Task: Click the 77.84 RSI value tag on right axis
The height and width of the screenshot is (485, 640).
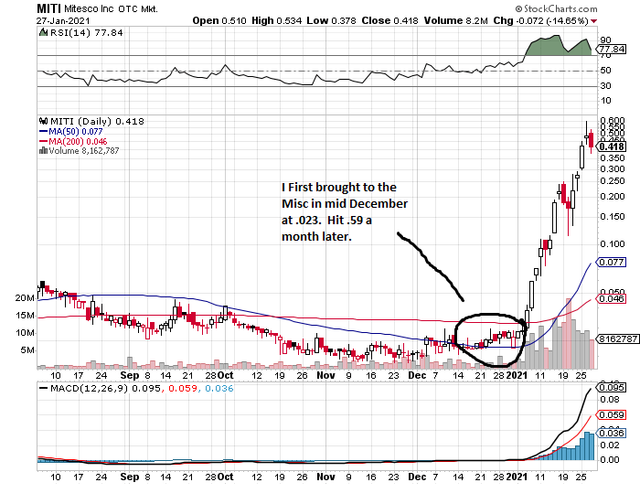Action: tap(611, 49)
